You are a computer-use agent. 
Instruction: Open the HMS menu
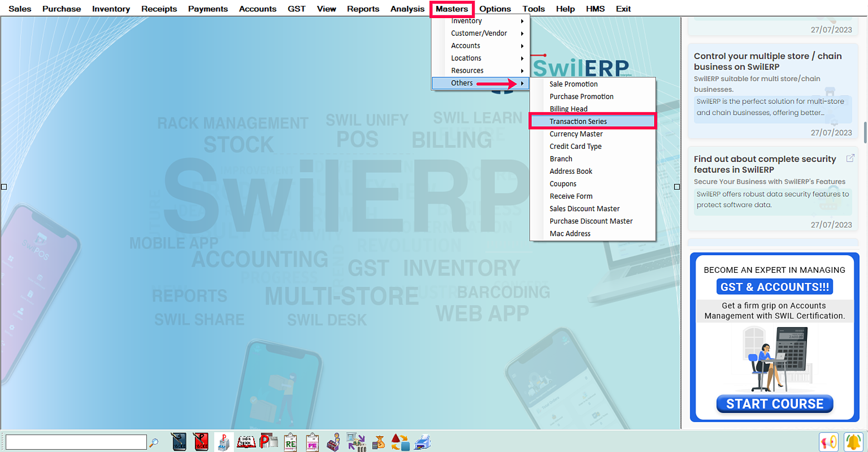click(595, 9)
